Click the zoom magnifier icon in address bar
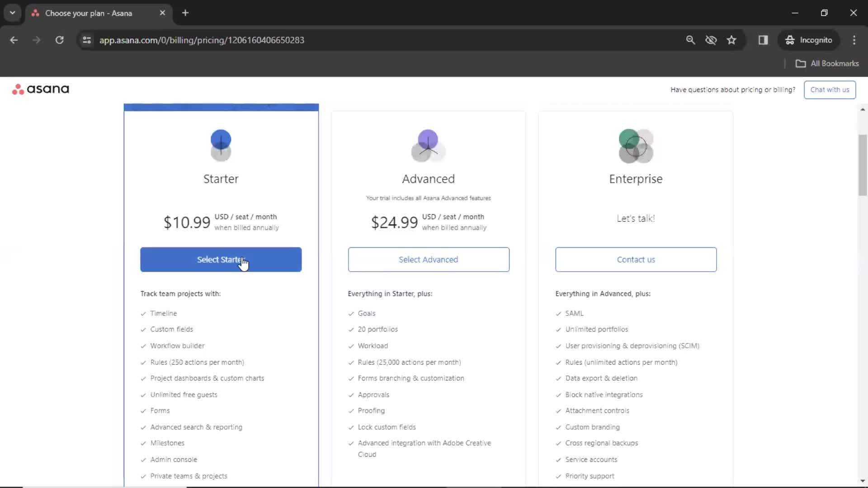 pos(690,40)
